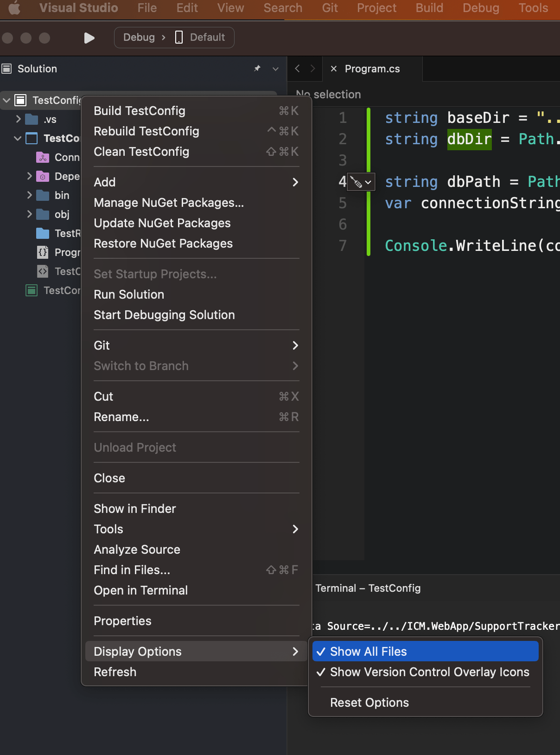Select Analyze Source

pyautogui.click(x=197, y=550)
